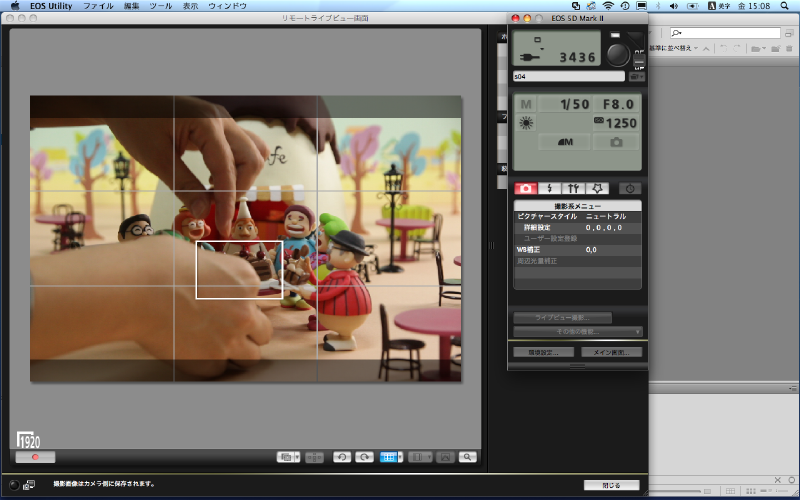Click the magnifier zoom icon
The width and height of the screenshot is (800, 500).
pos(467,457)
